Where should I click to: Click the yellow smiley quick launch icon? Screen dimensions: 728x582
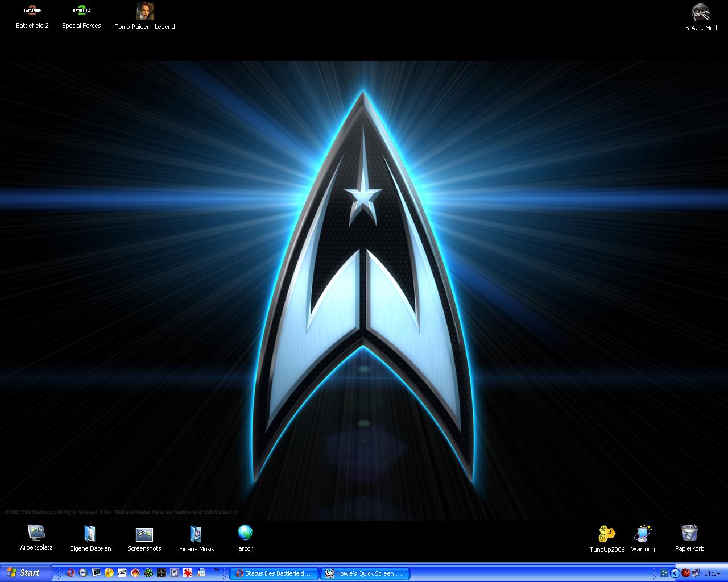pos(109,573)
